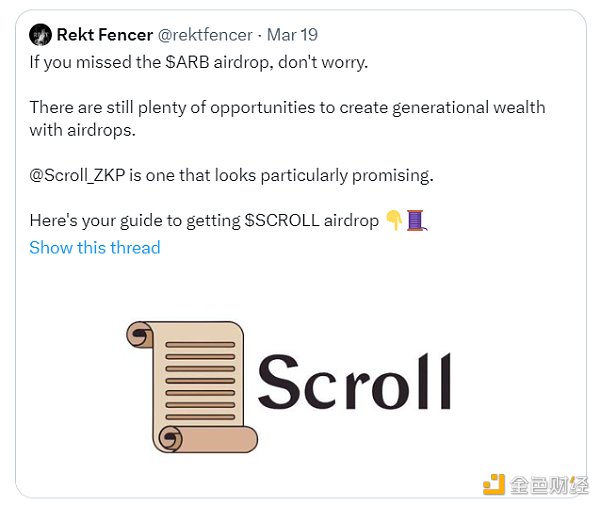Click the thread spool emoji
The width and height of the screenshot is (600, 506).
(x=417, y=220)
